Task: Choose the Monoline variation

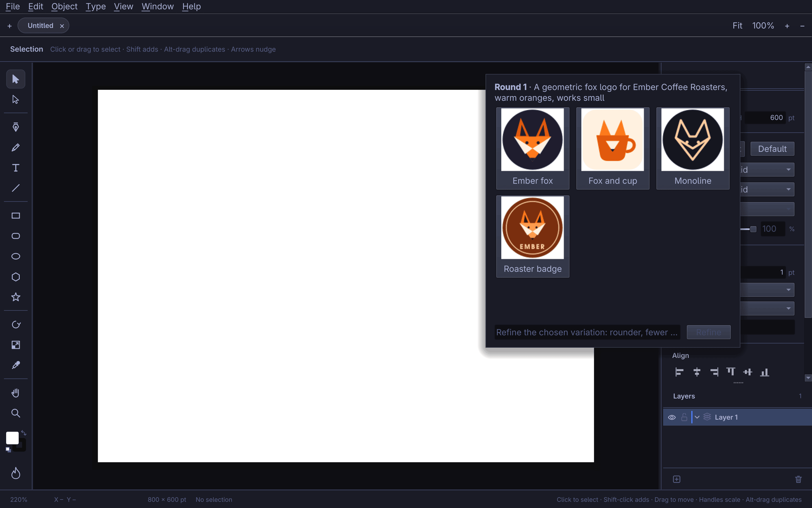Action: click(692, 148)
